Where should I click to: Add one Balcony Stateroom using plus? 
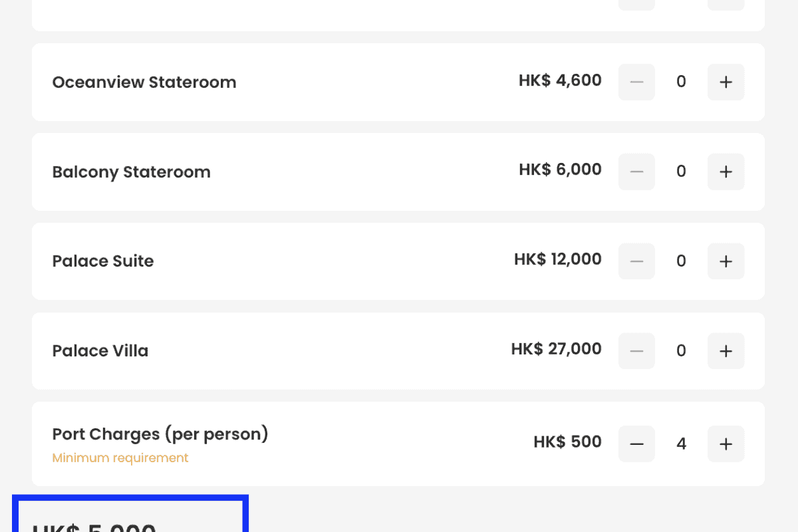726,172
